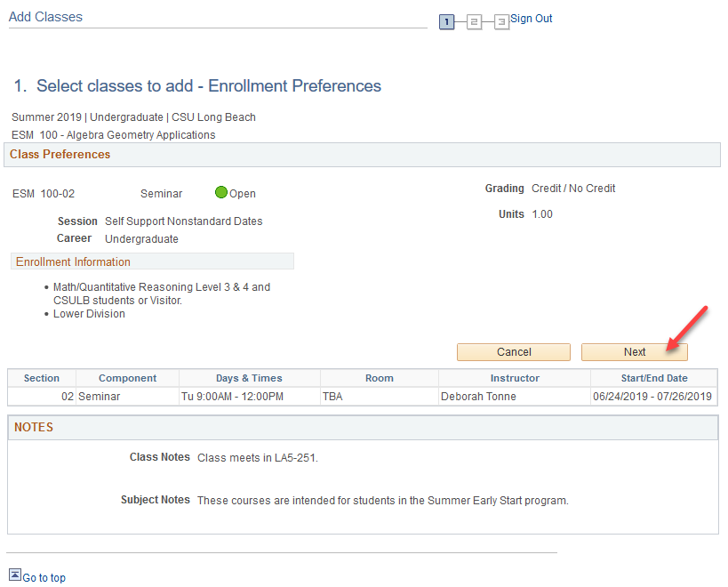The height and width of the screenshot is (587, 728).
Task: Select section cell 02
Action: [x=42, y=397]
